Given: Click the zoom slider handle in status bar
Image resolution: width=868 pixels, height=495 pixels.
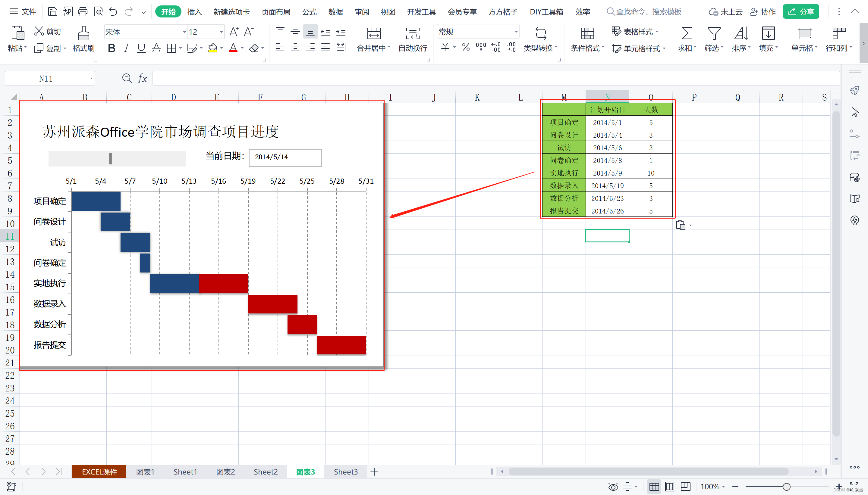Looking at the screenshot, I should [786, 487].
